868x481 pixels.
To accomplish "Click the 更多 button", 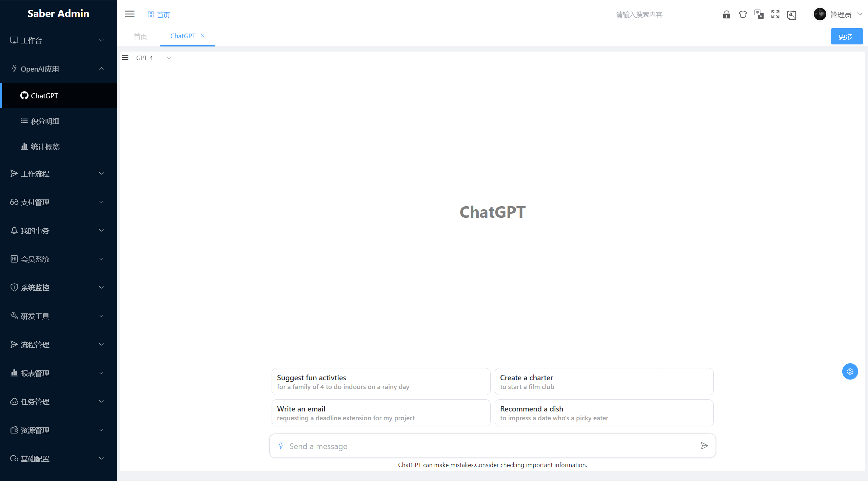I will (x=847, y=36).
